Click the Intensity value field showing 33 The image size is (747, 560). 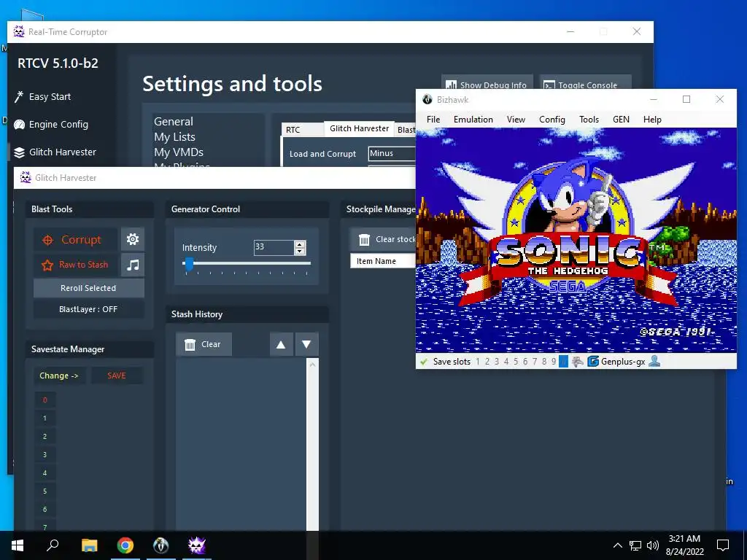274,248
